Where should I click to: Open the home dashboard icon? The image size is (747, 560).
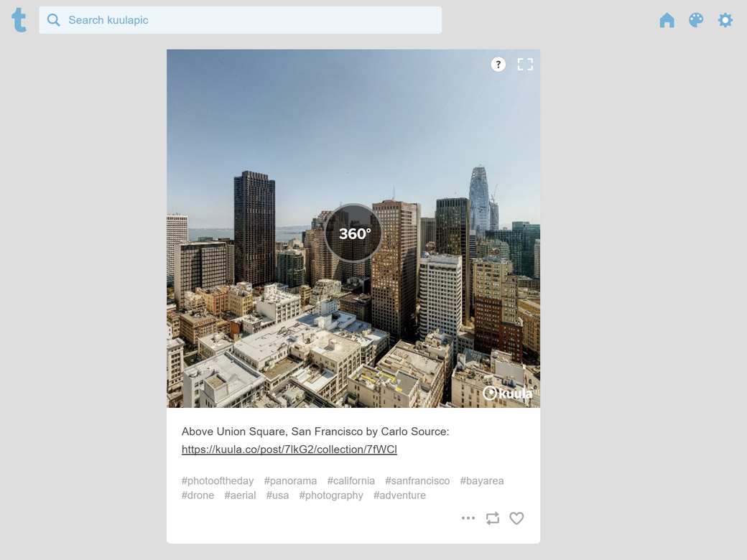[x=667, y=20]
